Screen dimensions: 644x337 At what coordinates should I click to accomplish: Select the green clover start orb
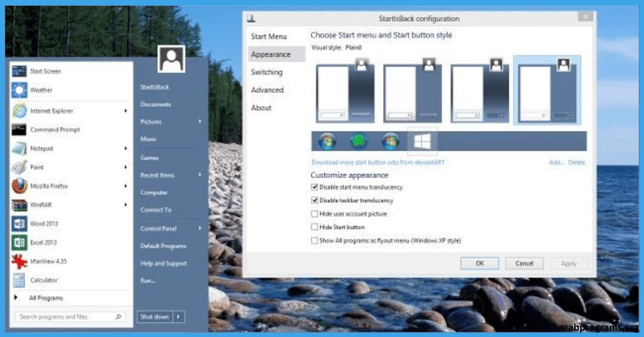coord(358,141)
